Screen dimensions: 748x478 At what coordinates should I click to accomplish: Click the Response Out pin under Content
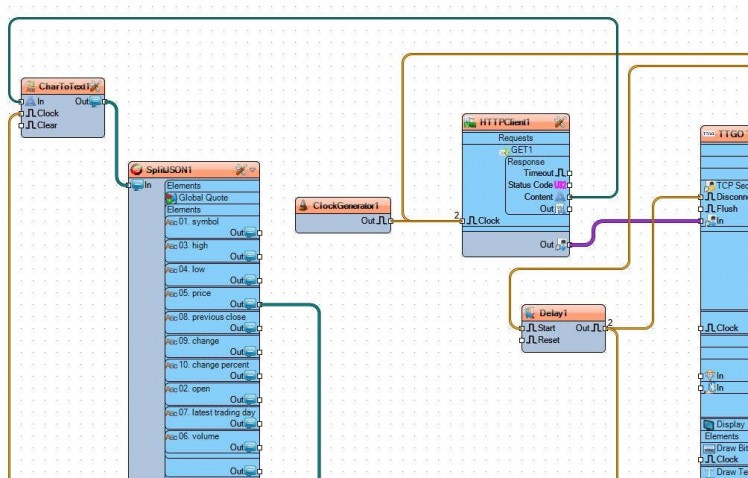[570, 209]
